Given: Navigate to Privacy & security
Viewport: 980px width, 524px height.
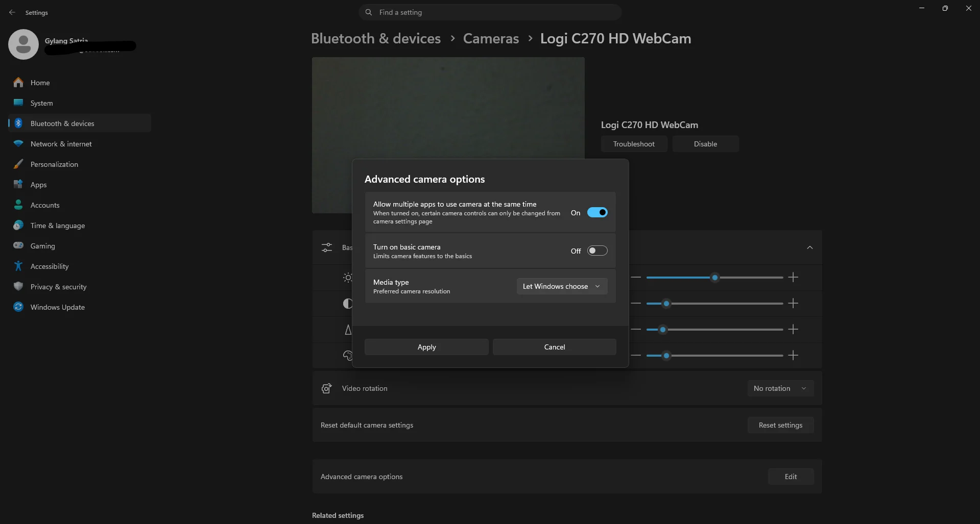Looking at the screenshot, I should 80,286.
